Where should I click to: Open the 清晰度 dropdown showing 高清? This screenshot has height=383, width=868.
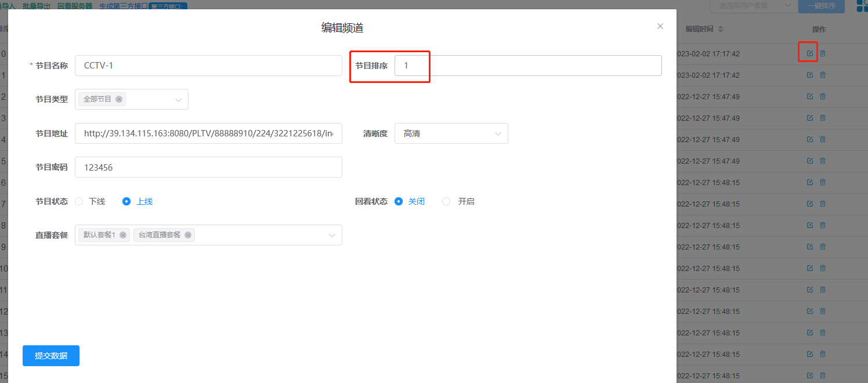tap(451, 133)
